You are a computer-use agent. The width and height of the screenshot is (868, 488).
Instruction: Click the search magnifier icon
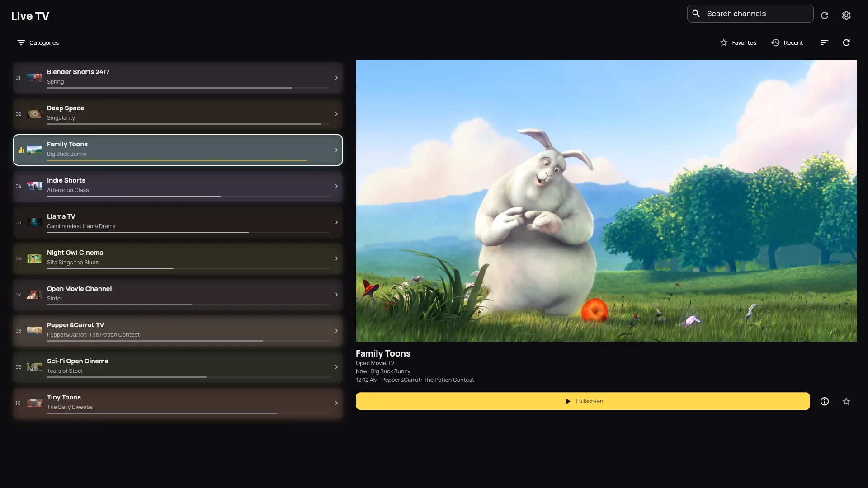pos(696,14)
